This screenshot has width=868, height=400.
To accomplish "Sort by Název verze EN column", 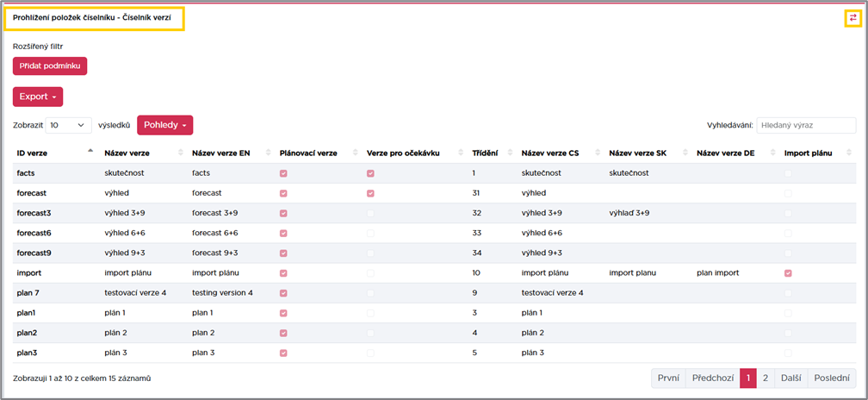I will pyautogui.click(x=232, y=153).
